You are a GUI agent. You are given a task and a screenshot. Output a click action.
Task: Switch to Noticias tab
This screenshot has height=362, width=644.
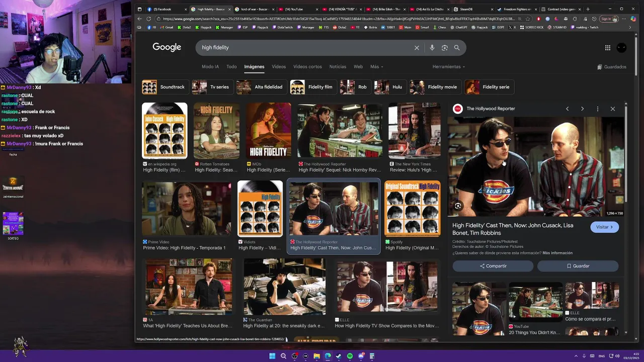point(338,67)
